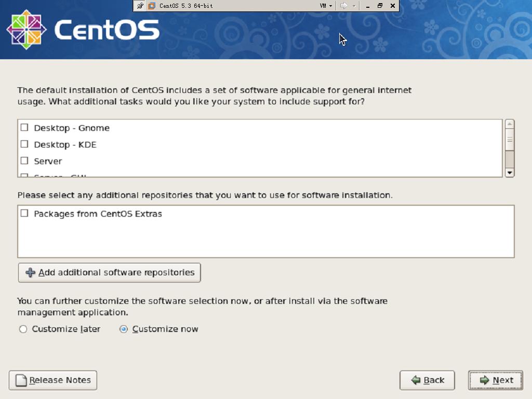Open the Release Notes
The image size is (532, 399).
pos(53,380)
